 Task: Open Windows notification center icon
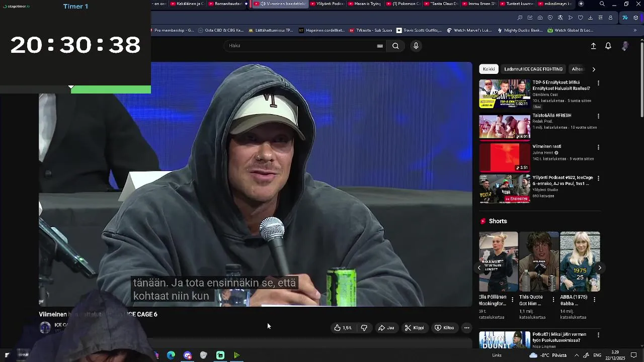[634, 355]
